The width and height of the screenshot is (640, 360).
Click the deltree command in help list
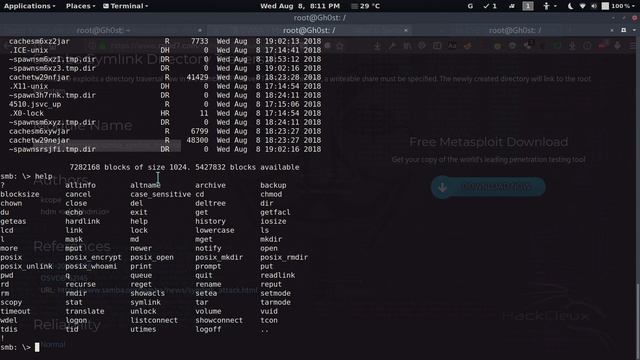coord(210,203)
